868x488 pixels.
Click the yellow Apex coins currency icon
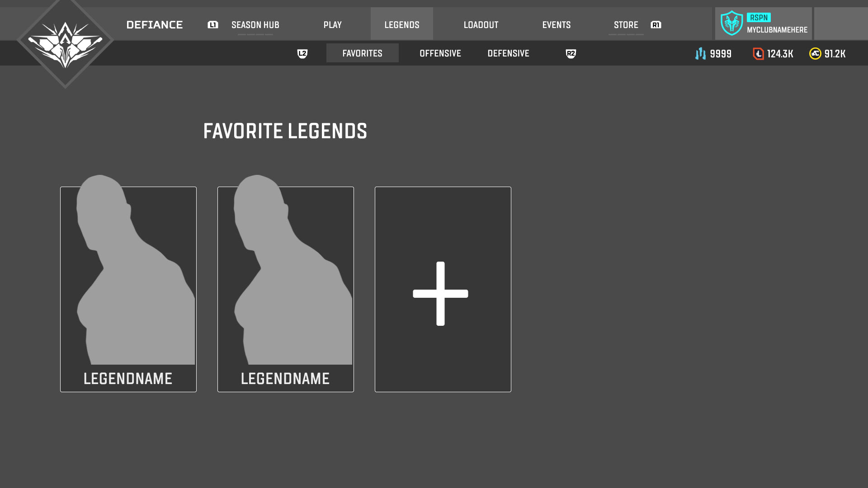click(815, 54)
